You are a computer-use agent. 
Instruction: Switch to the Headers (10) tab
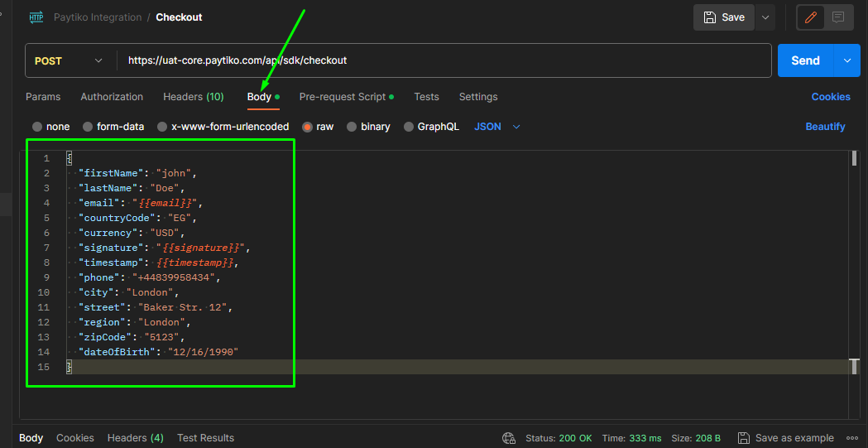[x=193, y=97]
